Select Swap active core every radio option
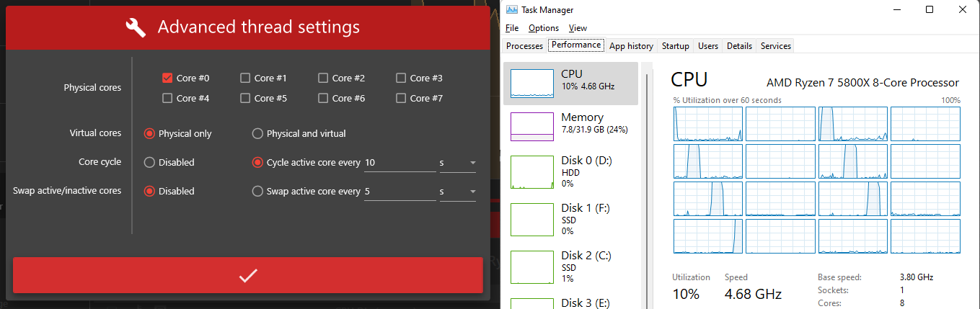The width and height of the screenshot is (980, 309). coord(257,191)
